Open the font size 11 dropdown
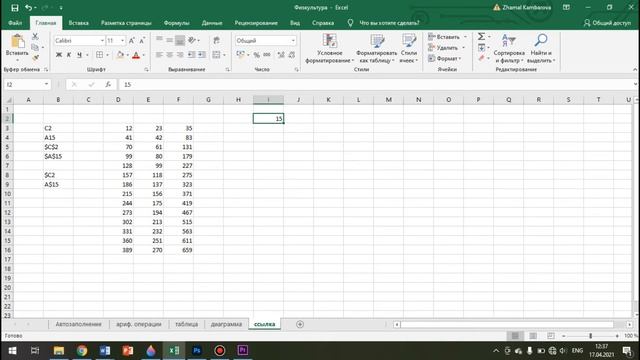The image size is (640, 360). [122, 40]
